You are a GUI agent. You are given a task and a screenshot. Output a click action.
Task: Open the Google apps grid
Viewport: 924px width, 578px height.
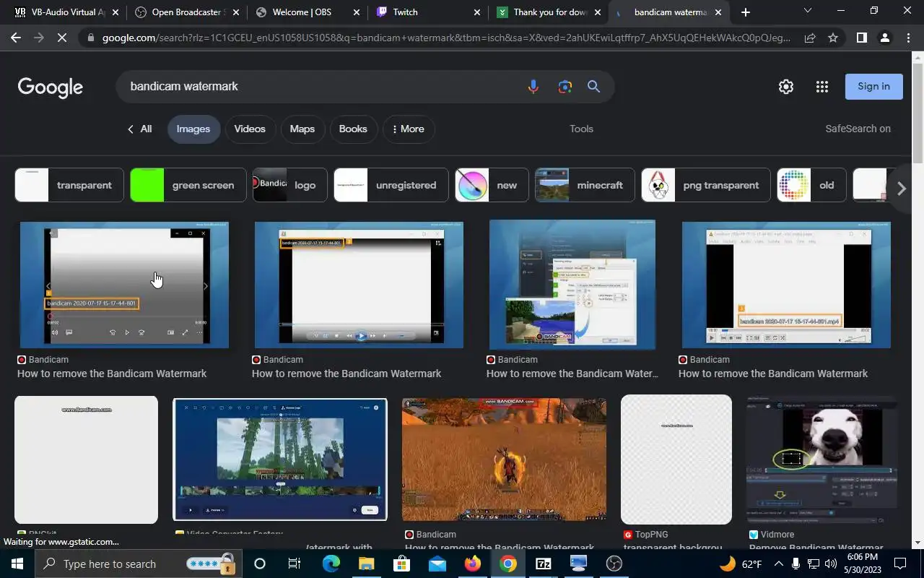pos(822,87)
